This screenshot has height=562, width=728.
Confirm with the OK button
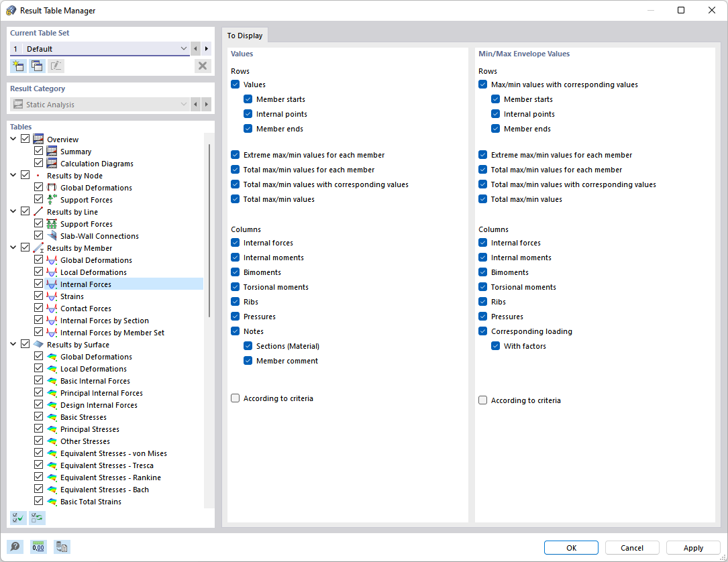[x=571, y=547]
